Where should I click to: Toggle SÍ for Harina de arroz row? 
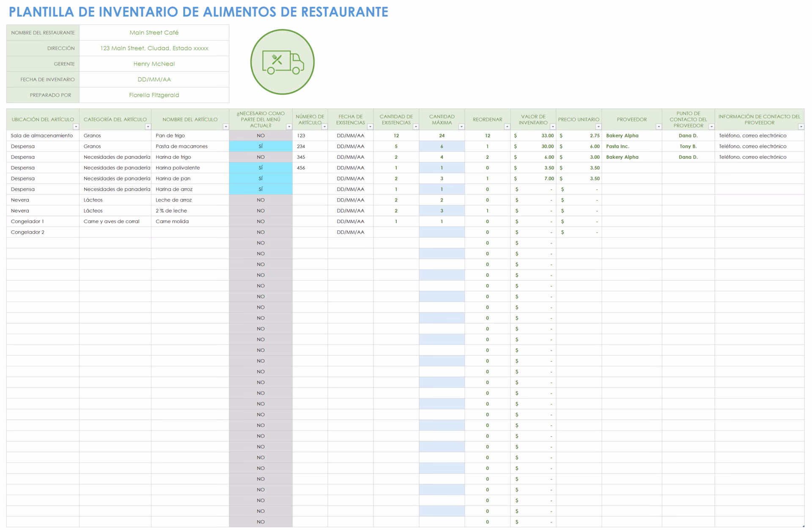coord(260,189)
